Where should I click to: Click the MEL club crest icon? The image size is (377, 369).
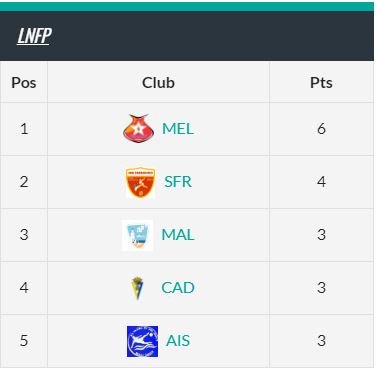pos(138,128)
